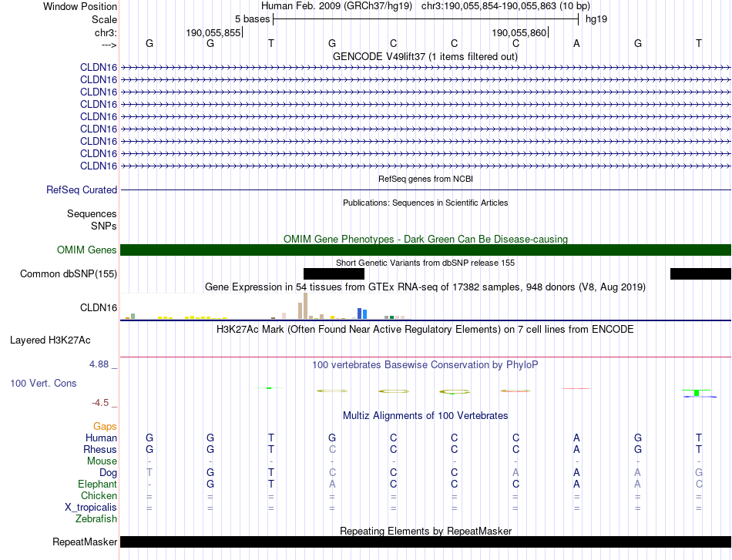Click the 5 bases scale bar label
The height and width of the screenshot is (560, 732).
pyautogui.click(x=252, y=19)
